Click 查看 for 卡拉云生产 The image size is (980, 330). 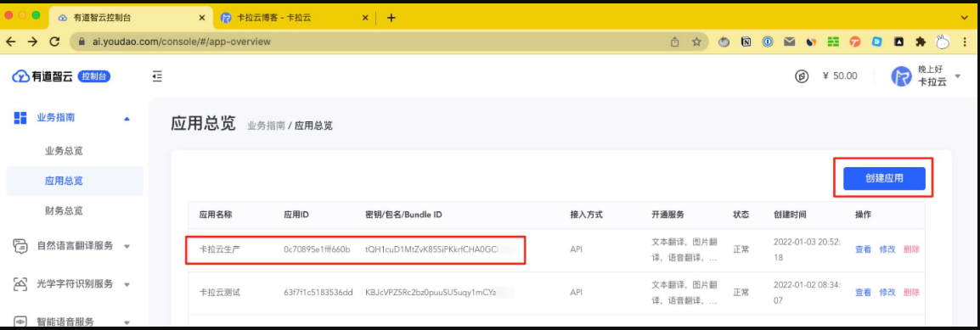[863, 249]
